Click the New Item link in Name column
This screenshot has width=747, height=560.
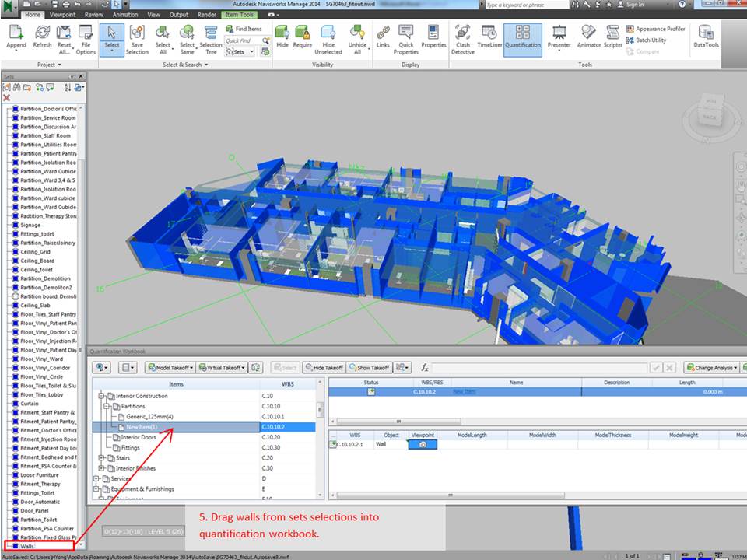[464, 391]
